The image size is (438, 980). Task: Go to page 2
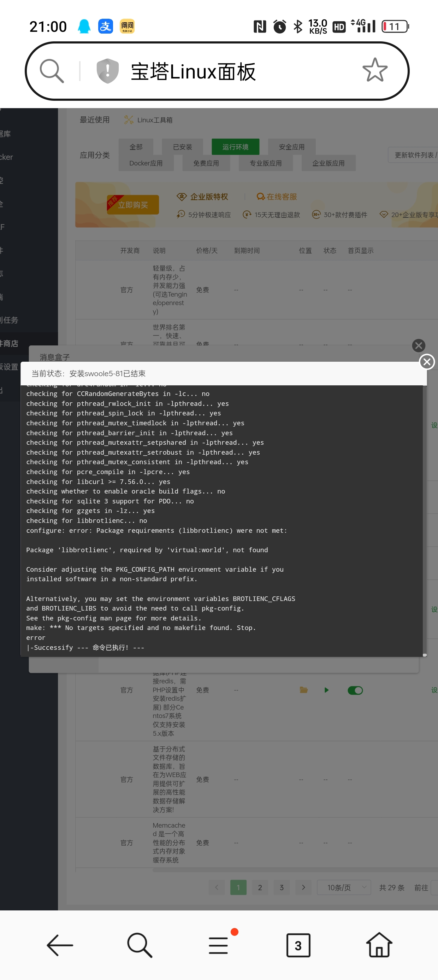pyautogui.click(x=260, y=887)
